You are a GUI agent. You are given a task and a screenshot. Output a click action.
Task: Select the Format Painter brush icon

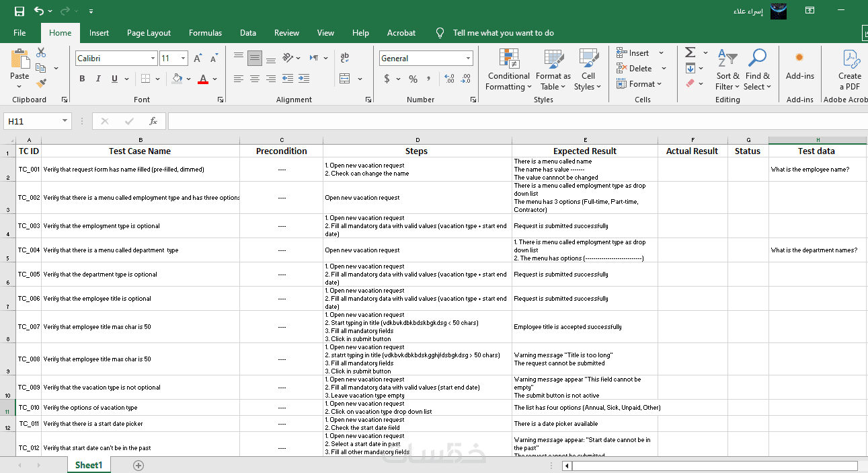tap(41, 83)
